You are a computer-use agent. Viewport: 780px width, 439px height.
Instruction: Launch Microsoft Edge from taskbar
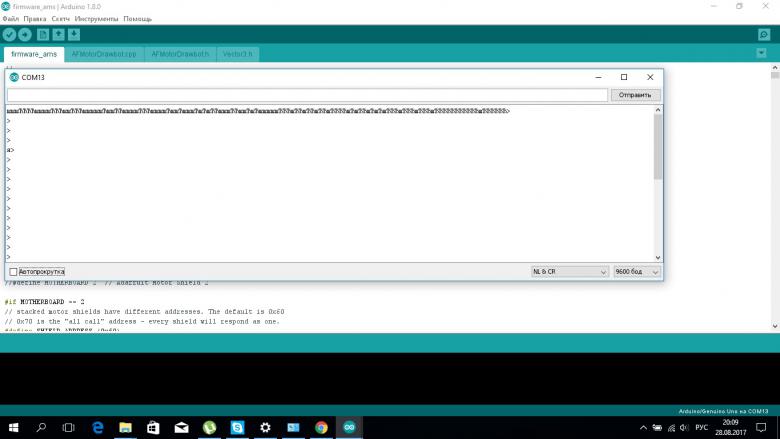coord(98,428)
